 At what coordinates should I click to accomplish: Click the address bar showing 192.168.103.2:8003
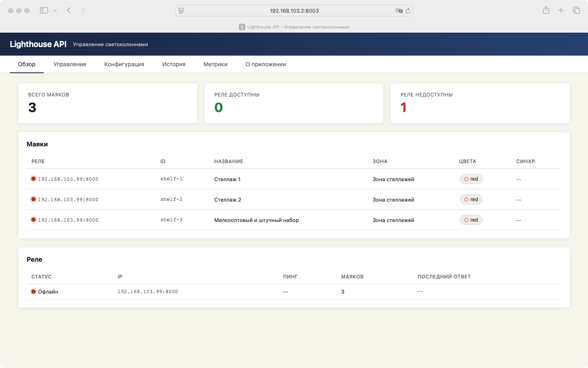294,11
